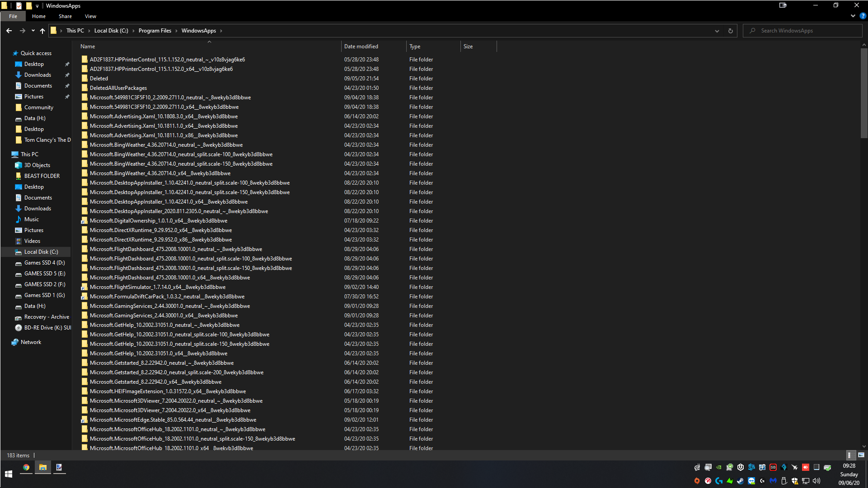Open pinned Downloads under Quick access
Screen dimensions: 868x488
tap(38, 75)
